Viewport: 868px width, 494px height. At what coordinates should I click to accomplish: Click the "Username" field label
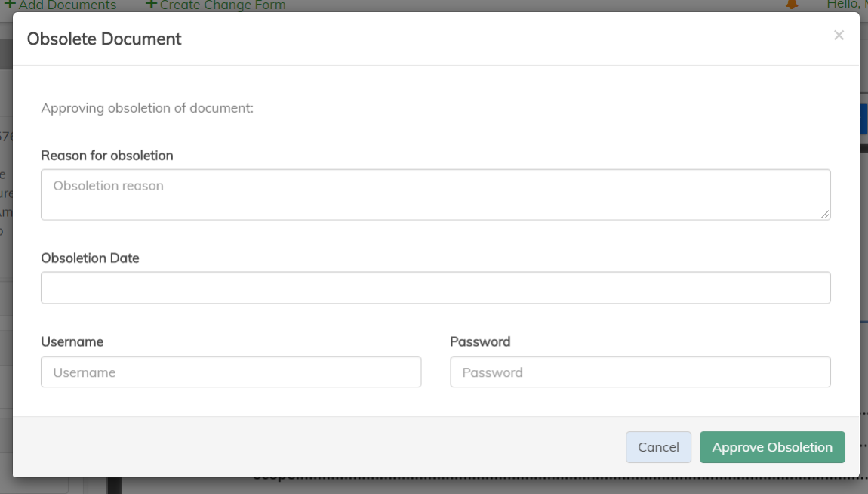tap(72, 341)
